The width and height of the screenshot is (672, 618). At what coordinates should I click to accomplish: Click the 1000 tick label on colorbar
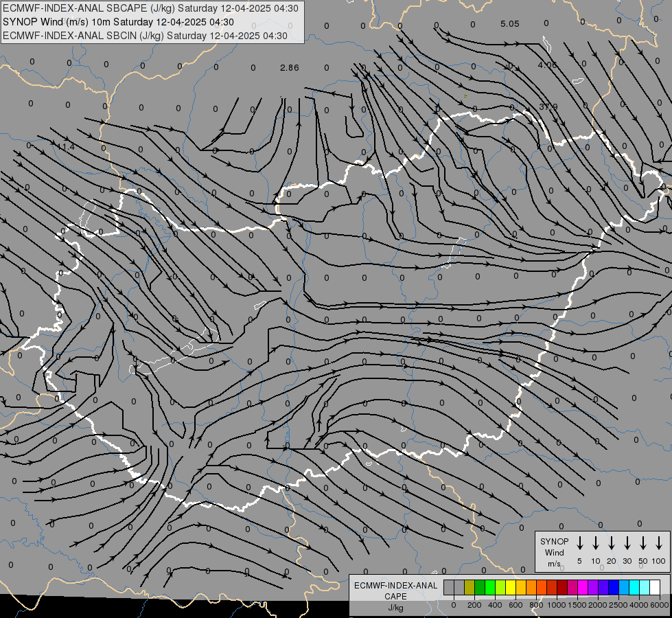tap(557, 605)
